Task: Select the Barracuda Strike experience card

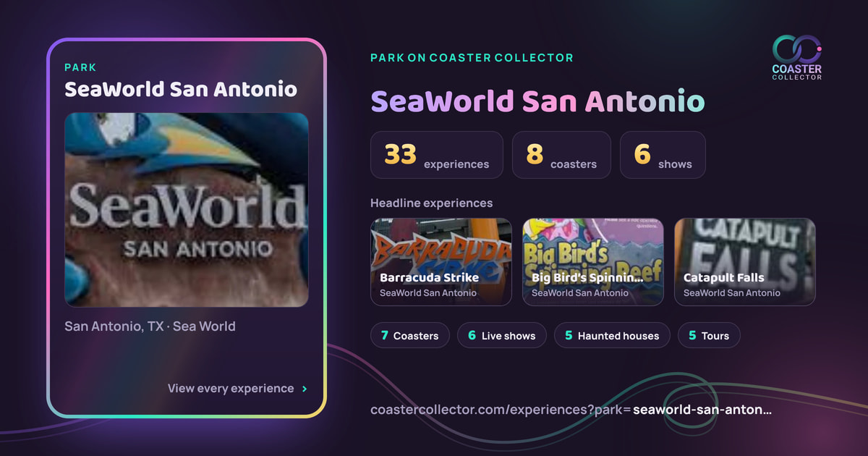Action: (x=441, y=262)
